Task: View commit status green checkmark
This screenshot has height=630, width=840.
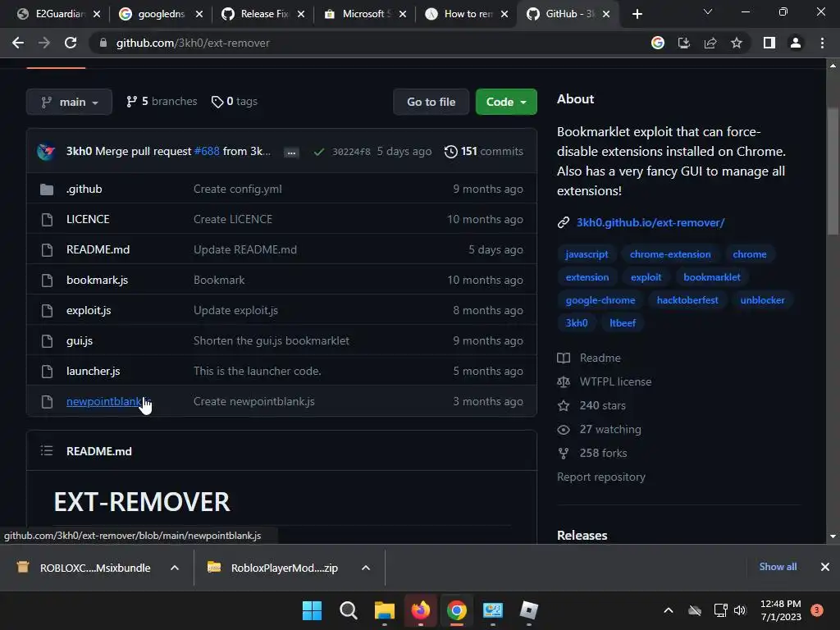Action: 319,152
